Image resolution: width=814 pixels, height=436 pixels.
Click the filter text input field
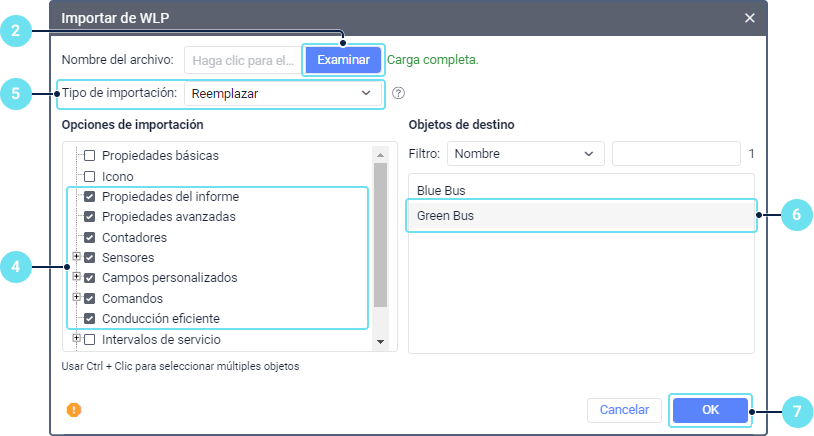click(x=676, y=154)
